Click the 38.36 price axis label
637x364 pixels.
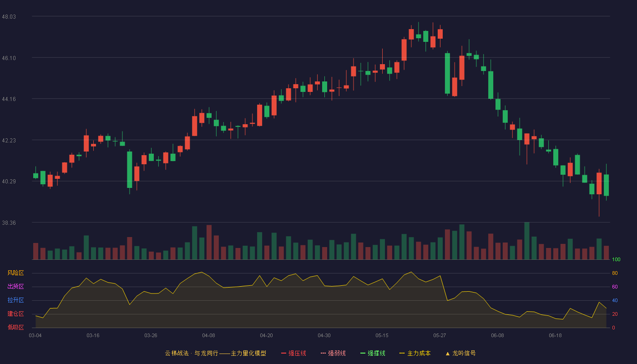coord(9,223)
